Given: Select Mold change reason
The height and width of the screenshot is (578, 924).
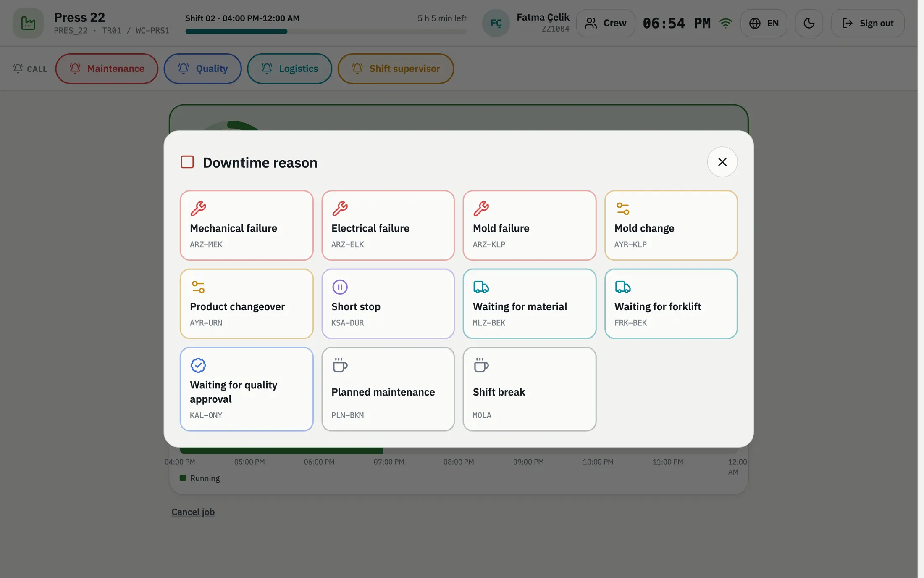Looking at the screenshot, I should coord(671,225).
